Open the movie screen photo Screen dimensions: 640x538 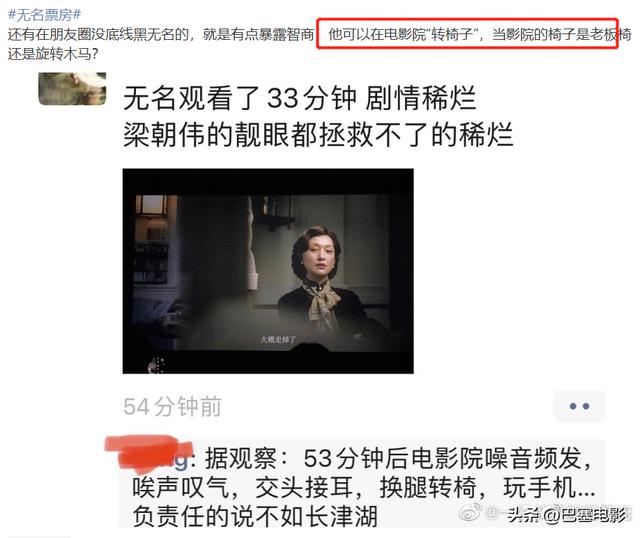click(268, 271)
